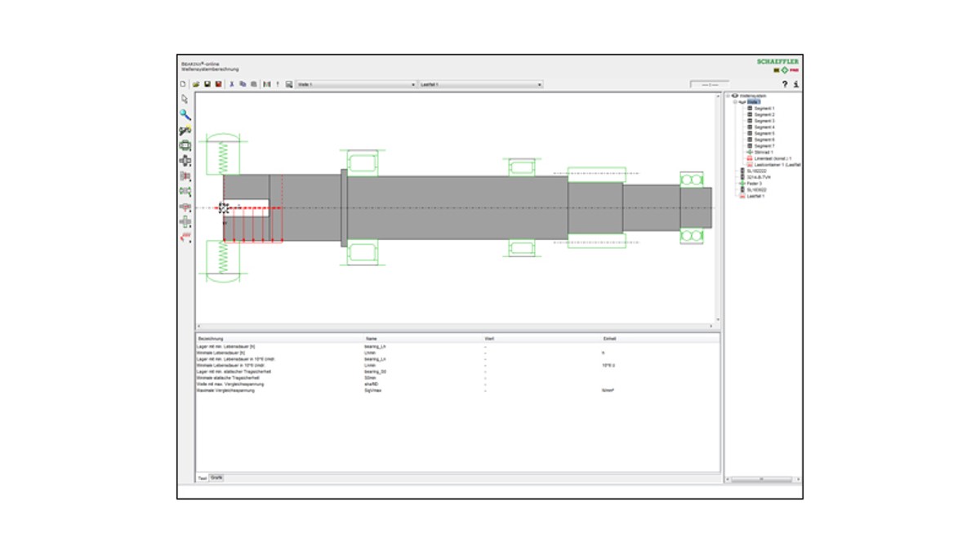Viewport: 980px width, 551px height.
Task: Collapse the Welle 1 tree node
Action: (734, 102)
